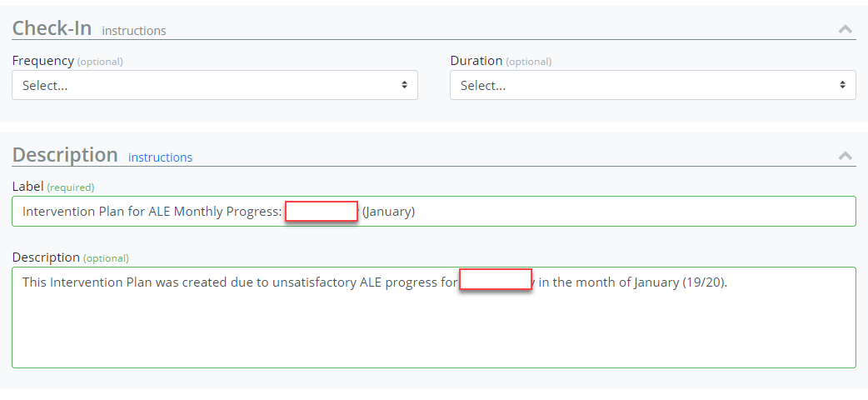Collapse the Description section using its chevron
Viewport: 868px width, 400px height.
845,156
